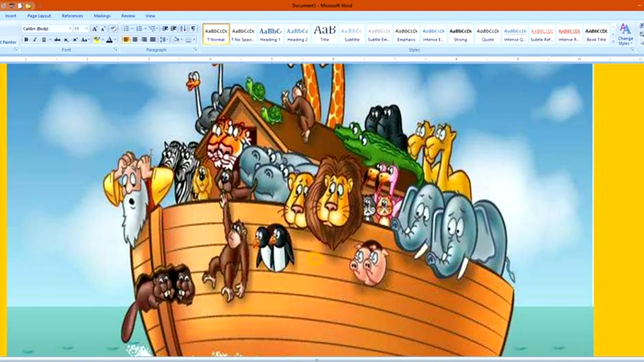
Task: Open the View tab
Action: (x=150, y=16)
